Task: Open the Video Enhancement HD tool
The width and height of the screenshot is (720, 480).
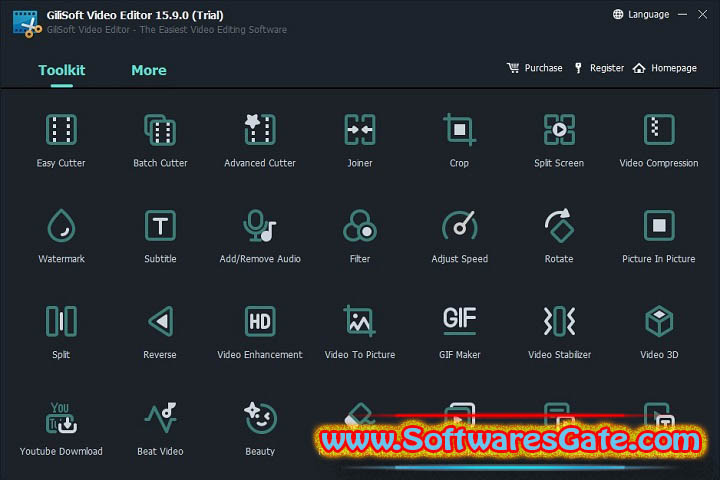Action: point(260,333)
